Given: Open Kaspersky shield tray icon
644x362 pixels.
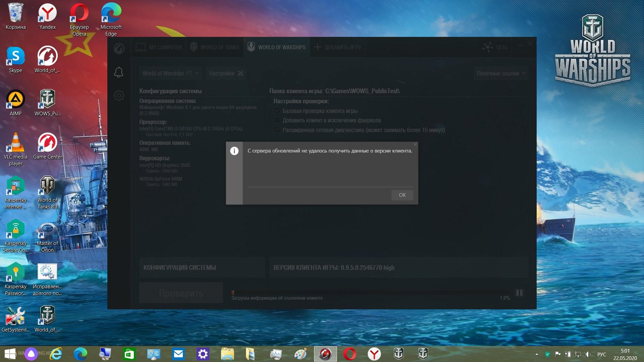Looking at the screenshot, I should coord(548,354).
